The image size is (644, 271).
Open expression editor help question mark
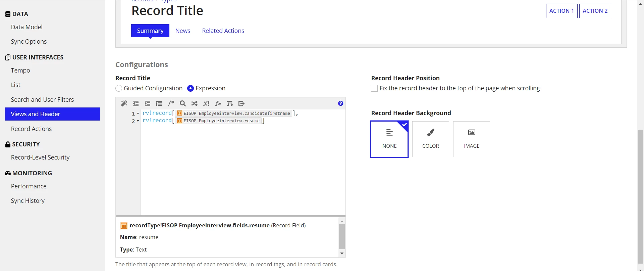coord(340,103)
